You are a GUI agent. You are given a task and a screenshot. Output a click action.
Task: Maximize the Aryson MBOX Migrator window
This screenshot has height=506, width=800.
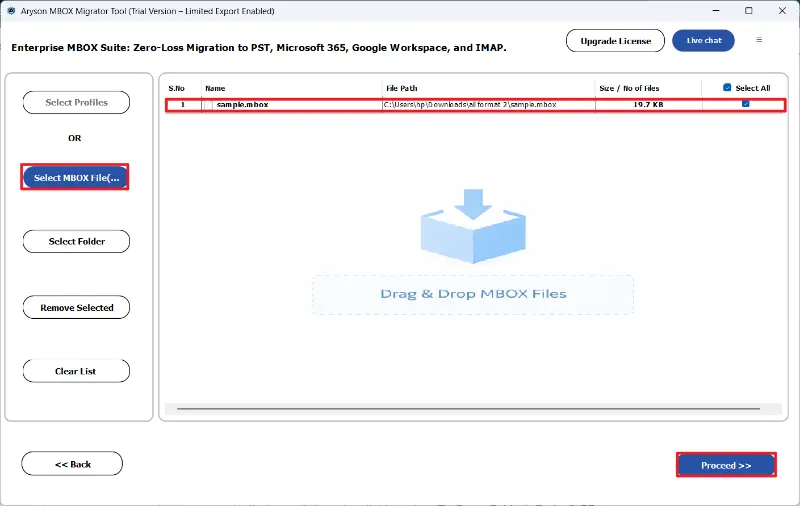click(x=748, y=11)
